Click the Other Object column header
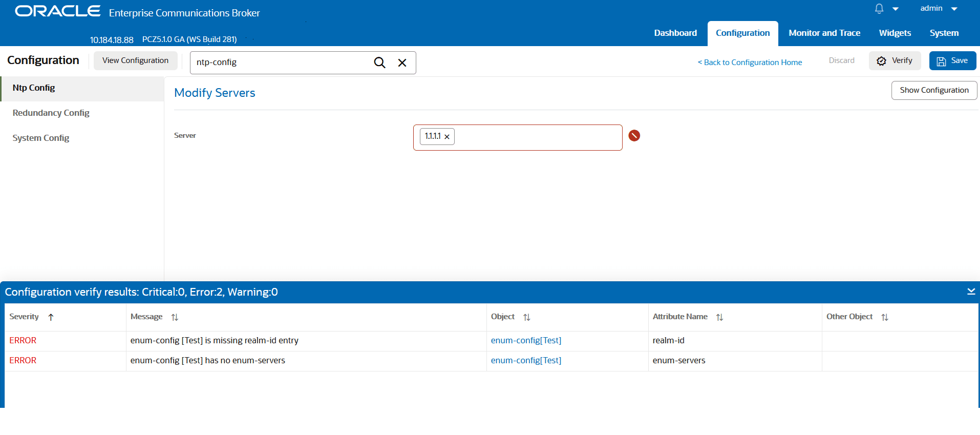 coord(849,317)
